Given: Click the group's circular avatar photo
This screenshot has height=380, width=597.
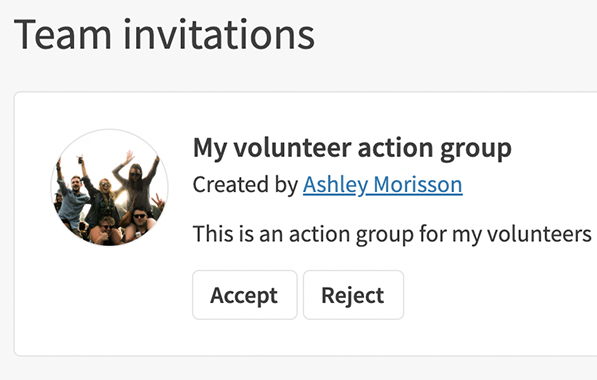Looking at the screenshot, I should click(x=110, y=187).
